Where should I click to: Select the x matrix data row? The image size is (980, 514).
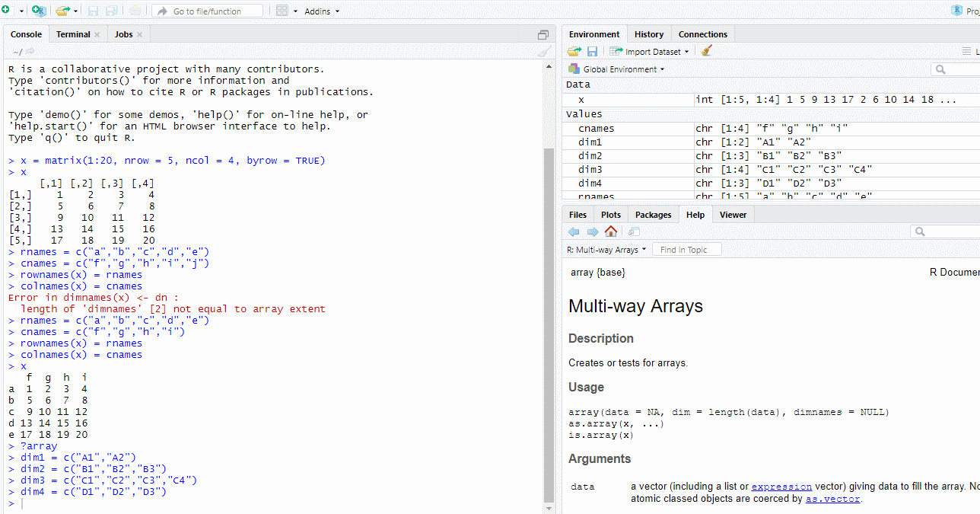[771, 100]
